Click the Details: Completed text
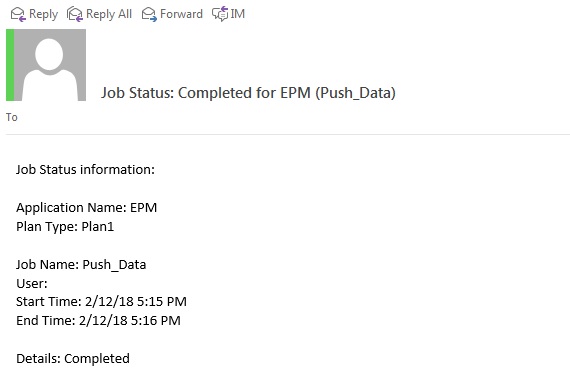The width and height of the screenshot is (570, 375). pos(73,359)
